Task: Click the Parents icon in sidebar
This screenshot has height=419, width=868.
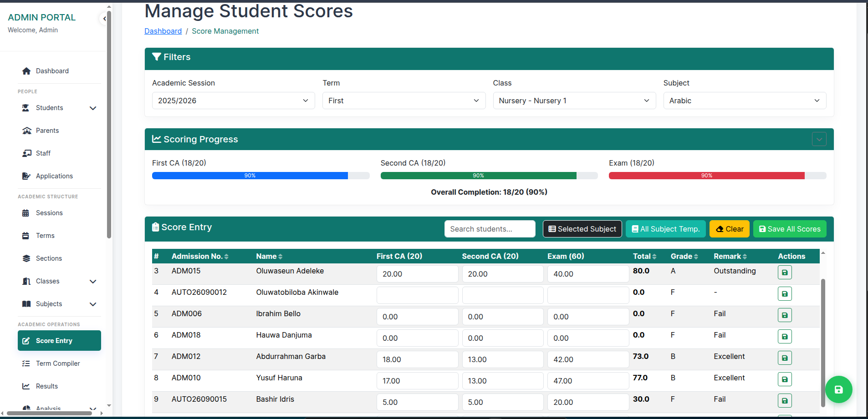Action: tap(26, 131)
